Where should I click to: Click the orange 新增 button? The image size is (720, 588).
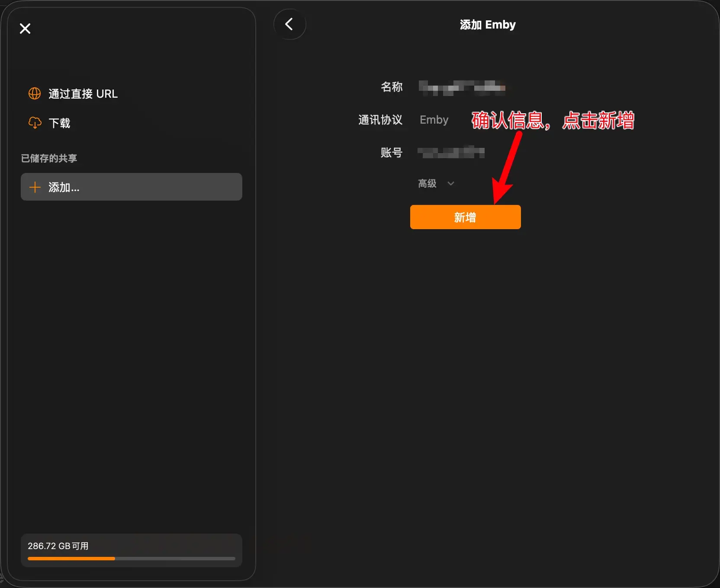click(x=466, y=217)
